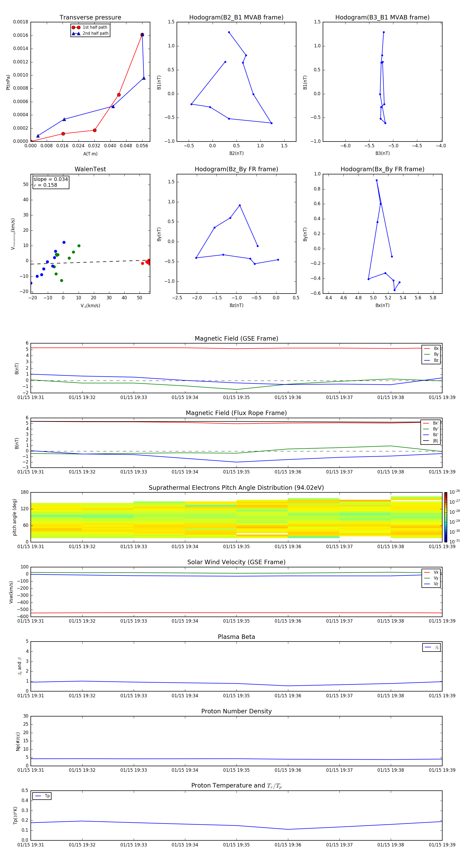Click the "Solar Wind Velocity (GSE Frame)" title

[x=236, y=562]
